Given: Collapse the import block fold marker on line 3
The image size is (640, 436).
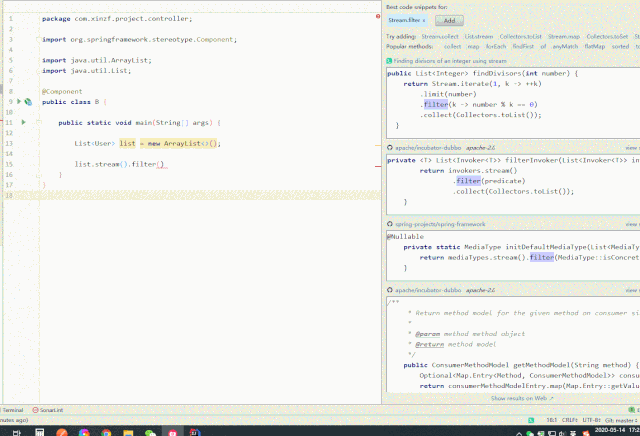Looking at the screenshot, I should pos(40,40).
